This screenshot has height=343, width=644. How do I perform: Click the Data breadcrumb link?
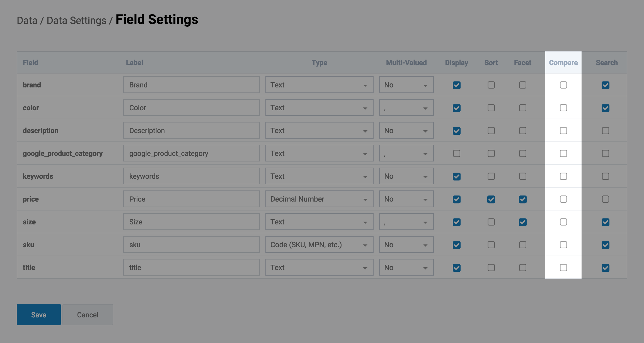click(x=27, y=21)
